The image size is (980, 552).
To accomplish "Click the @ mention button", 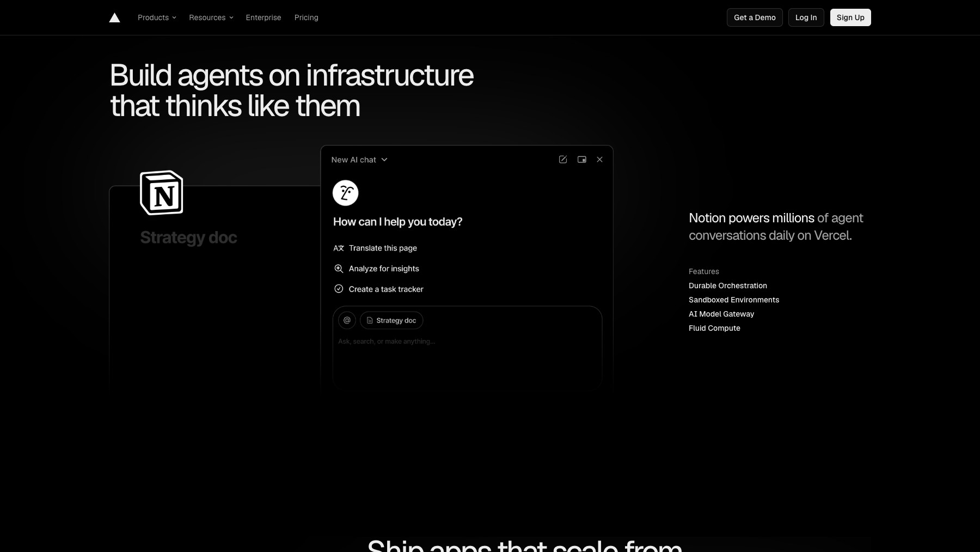I will [347, 320].
